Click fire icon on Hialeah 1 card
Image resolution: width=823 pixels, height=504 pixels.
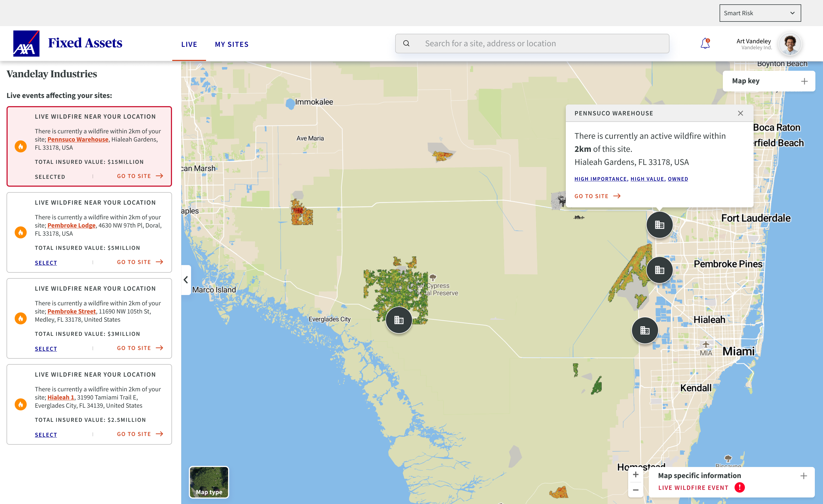[x=21, y=404]
